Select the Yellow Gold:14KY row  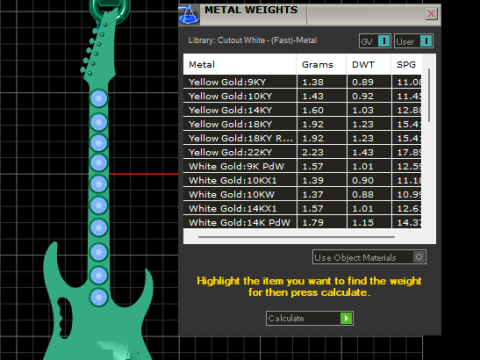[302, 110]
